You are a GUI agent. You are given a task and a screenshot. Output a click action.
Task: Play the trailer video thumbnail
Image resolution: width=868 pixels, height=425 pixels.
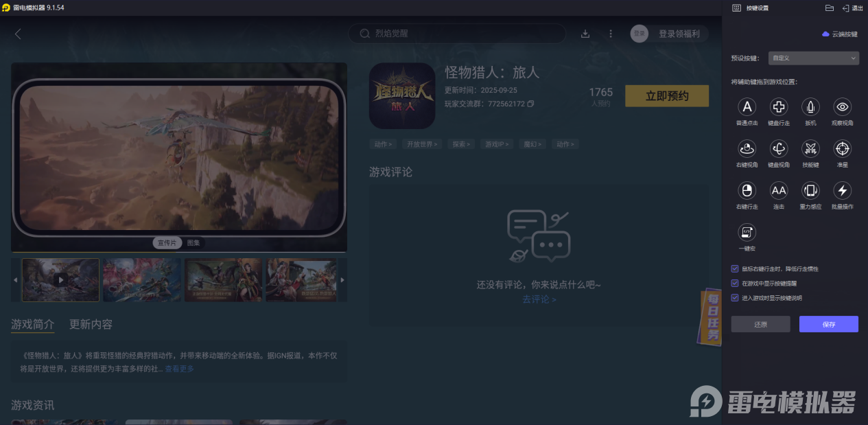[61, 279]
